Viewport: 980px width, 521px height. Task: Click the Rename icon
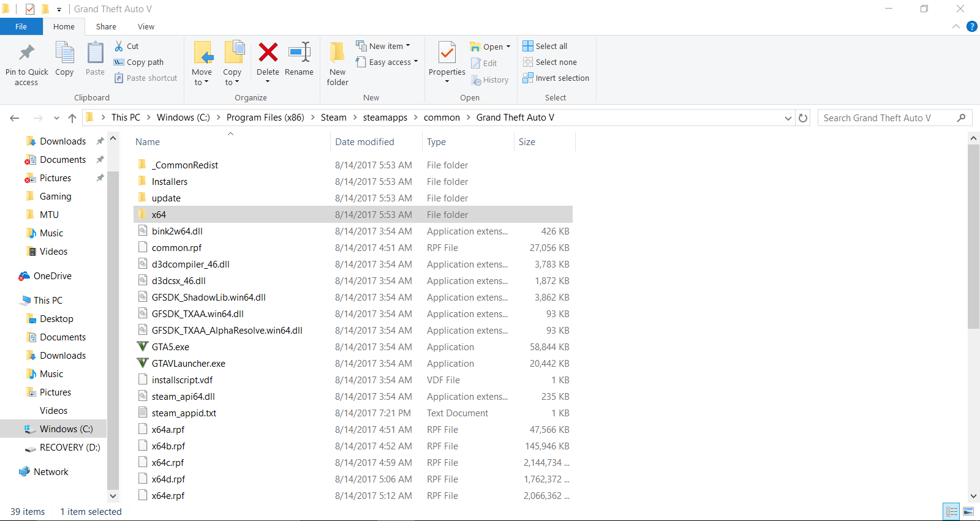point(300,53)
